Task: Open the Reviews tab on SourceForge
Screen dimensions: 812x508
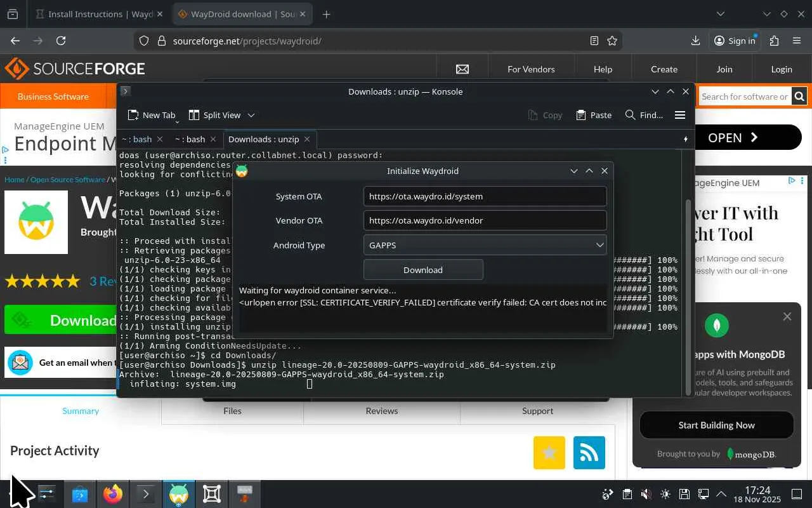Action: (382, 411)
